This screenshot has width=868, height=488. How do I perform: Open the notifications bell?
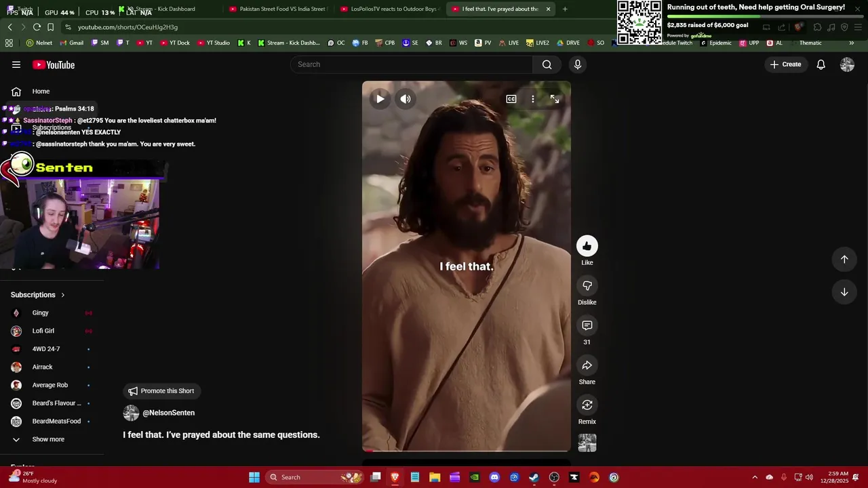click(821, 64)
